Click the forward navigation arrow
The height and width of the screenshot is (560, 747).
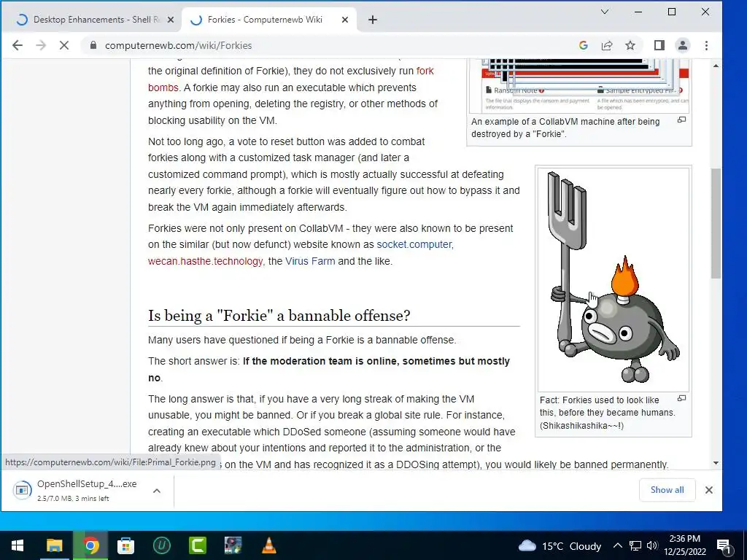(41, 45)
